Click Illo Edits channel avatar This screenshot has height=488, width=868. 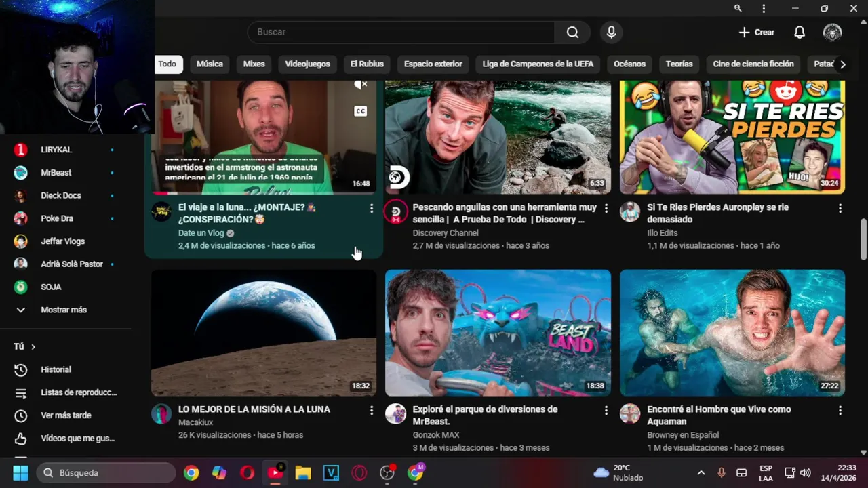[x=630, y=211]
